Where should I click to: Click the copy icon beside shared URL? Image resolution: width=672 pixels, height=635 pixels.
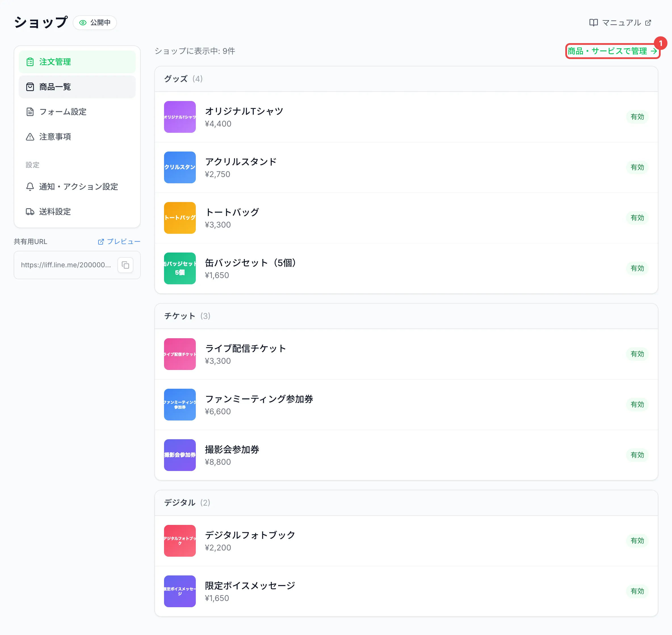pyautogui.click(x=125, y=265)
